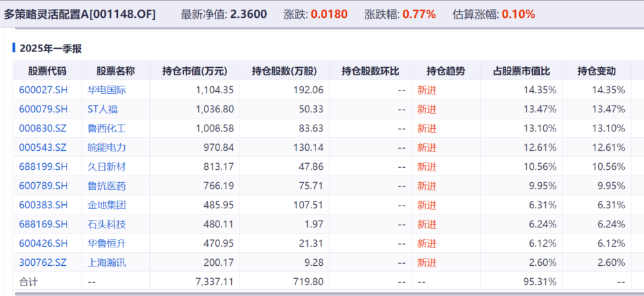Open the 000830.SZ stock link
This screenshot has width=644, height=296.
(x=43, y=128)
